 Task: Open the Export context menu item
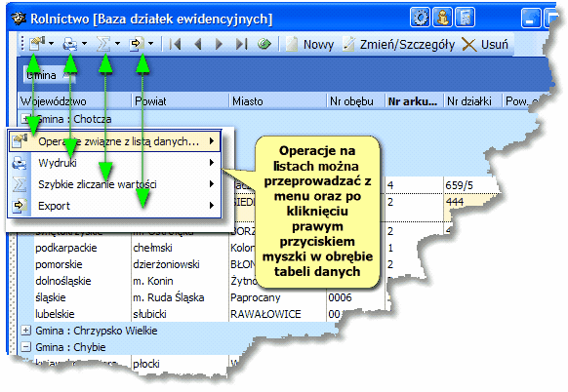pyautogui.click(x=115, y=206)
